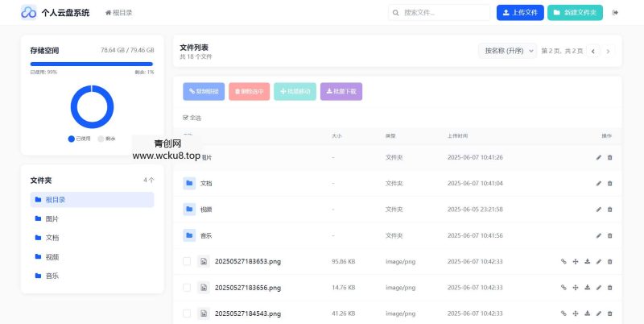
Task: Delete 20250527184543.png via trash icon
Action: click(610, 314)
